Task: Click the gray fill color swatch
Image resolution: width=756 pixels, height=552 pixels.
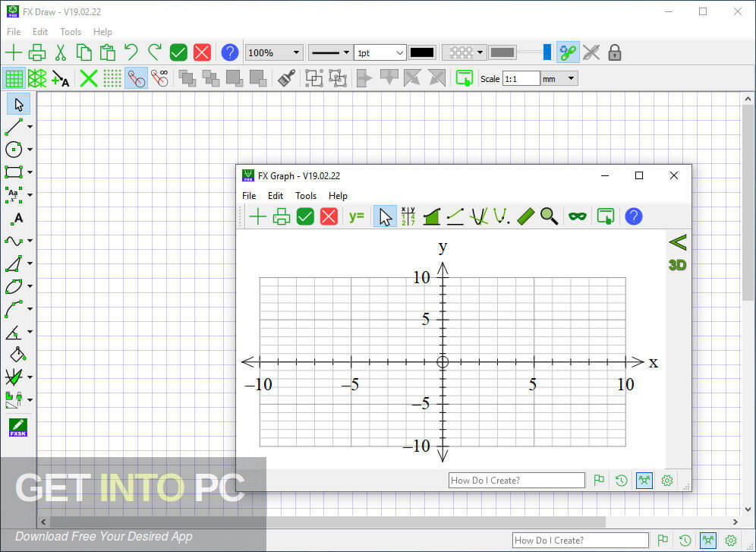Action: [x=502, y=52]
